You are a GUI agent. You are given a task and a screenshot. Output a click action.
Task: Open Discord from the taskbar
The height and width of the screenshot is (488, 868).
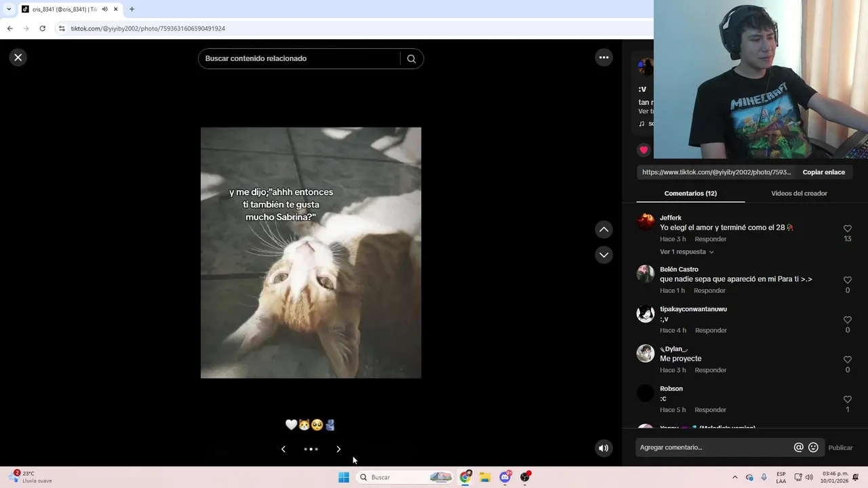(505, 477)
